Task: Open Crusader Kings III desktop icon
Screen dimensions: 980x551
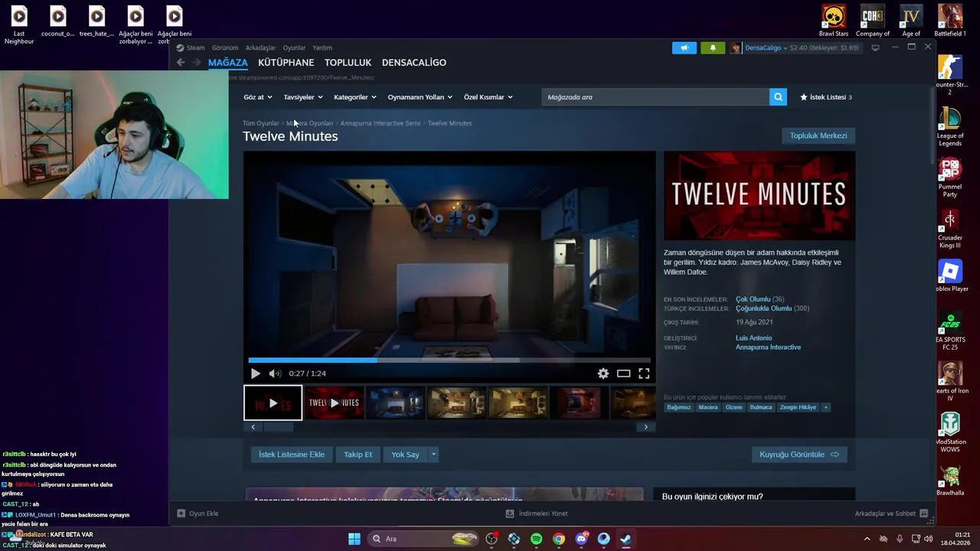Action: 950,228
